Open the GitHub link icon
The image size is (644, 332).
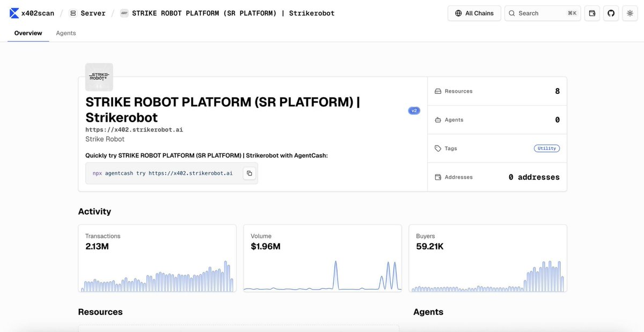click(611, 13)
